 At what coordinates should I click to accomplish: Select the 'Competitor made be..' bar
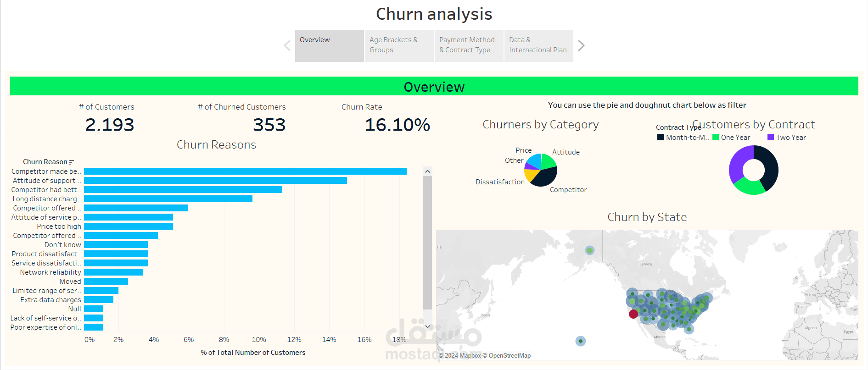[245, 171]
